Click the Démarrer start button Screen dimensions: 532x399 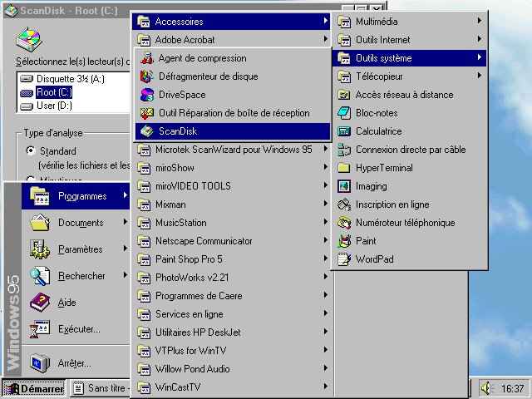(x=34, y=388)
